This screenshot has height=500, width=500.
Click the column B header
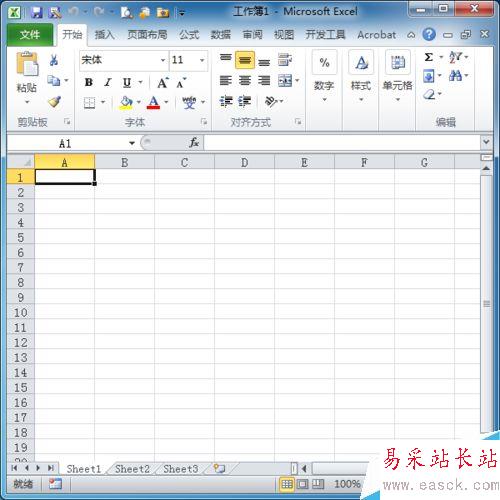[125, 163]
